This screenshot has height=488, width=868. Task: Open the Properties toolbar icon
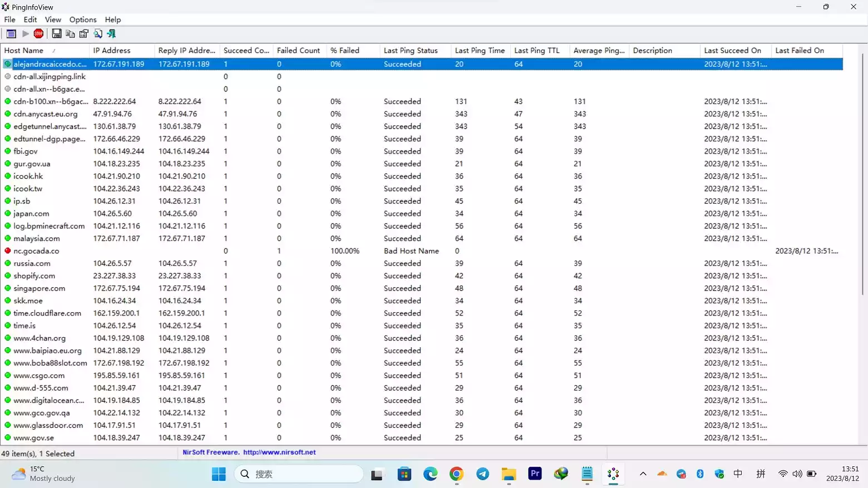click(84, 34)
